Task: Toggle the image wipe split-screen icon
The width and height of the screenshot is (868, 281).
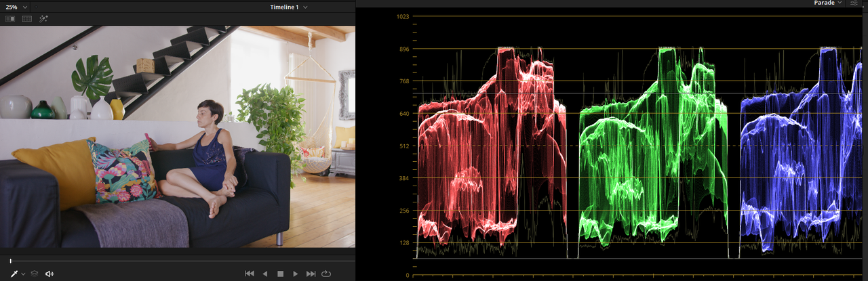Action: [x=10, y=19]
